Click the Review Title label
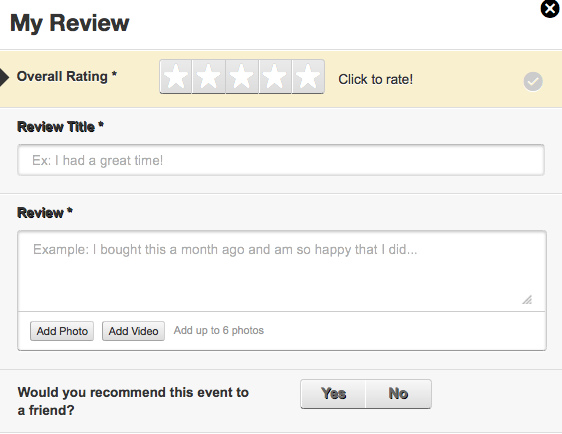562x434 pixels. pyautogui.click(x=60, y=127)
